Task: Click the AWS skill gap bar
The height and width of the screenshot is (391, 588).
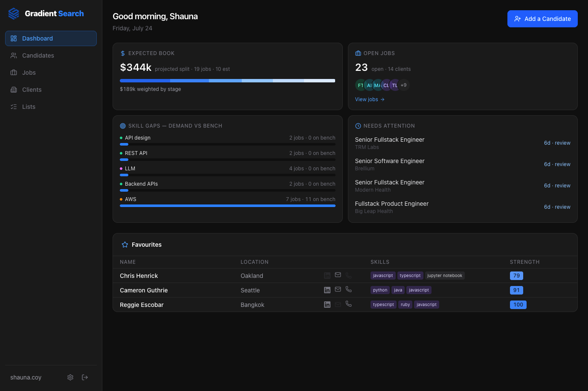Action: click(x=228, y=206)
